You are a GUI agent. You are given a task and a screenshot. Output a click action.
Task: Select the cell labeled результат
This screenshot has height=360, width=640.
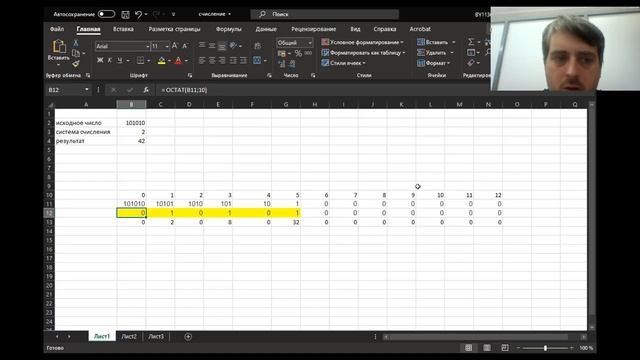[x=86, y=141]
